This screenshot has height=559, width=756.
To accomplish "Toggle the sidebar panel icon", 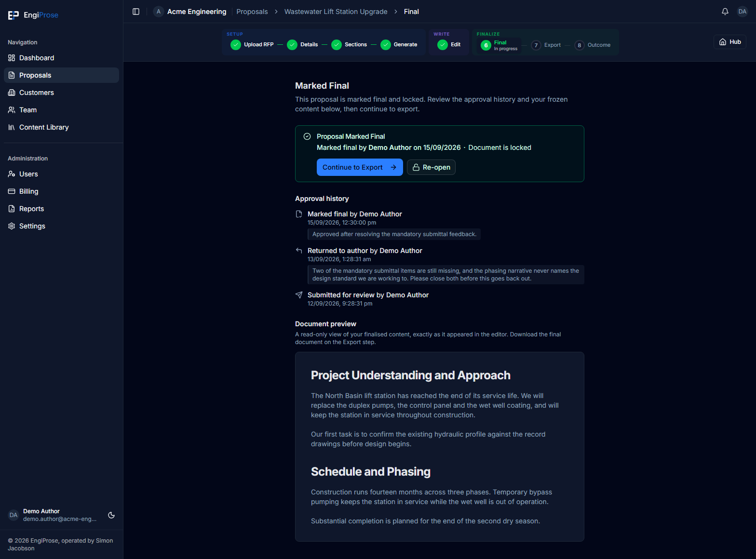I will point(136,12).
